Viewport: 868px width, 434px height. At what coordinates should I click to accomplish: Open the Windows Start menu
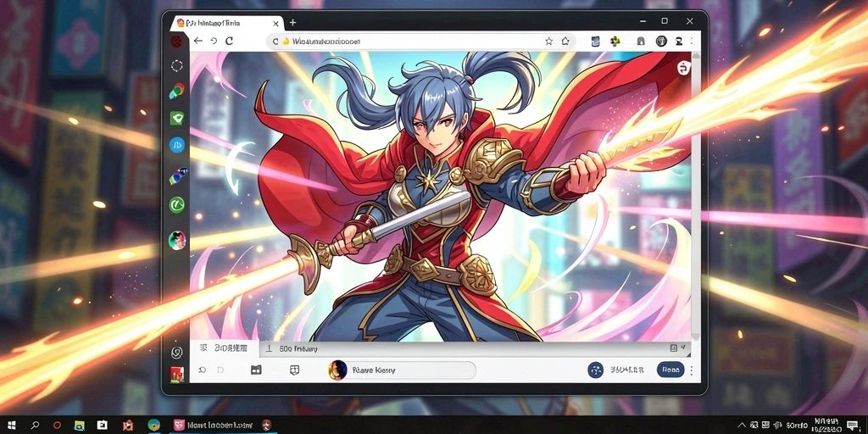[11, 426]
